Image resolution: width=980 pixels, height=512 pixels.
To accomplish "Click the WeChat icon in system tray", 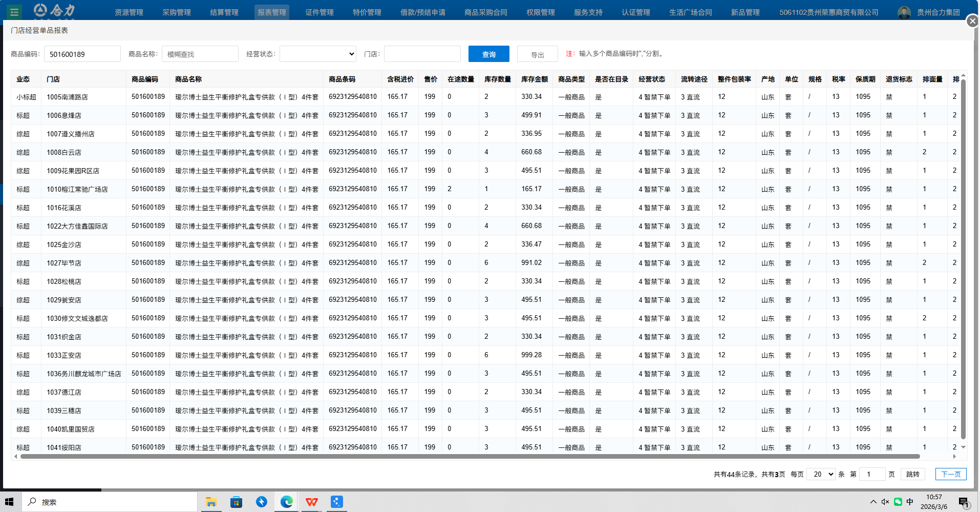I will pos(898,502).
